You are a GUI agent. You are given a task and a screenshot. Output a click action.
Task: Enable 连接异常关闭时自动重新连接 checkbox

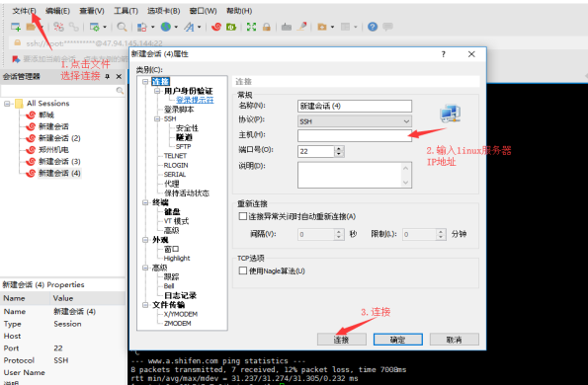tap(243, 216)
